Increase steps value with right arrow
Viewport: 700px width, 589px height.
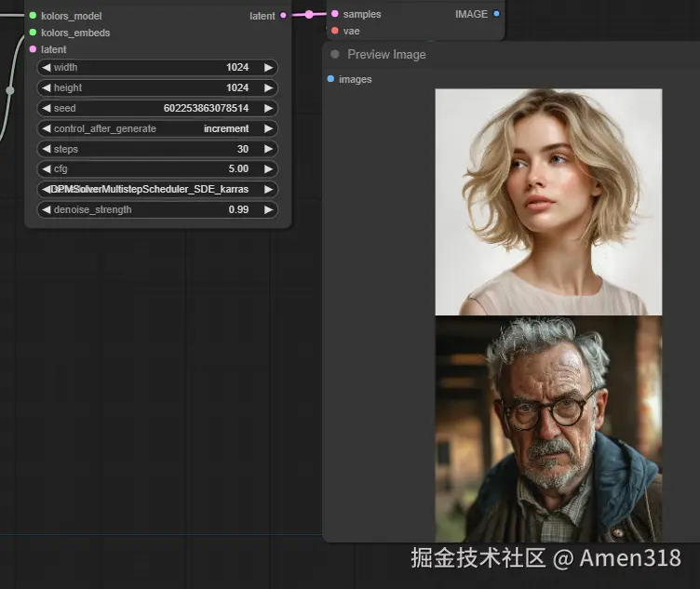pos(268,149)
